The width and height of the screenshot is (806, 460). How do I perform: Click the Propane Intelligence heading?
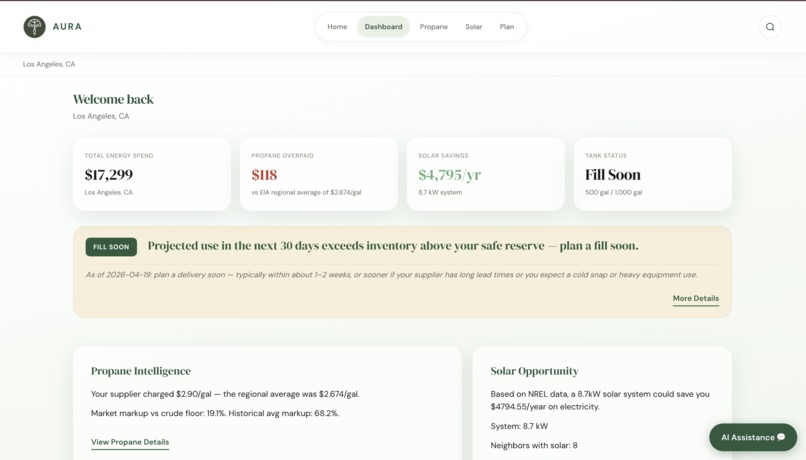(141, 371)
